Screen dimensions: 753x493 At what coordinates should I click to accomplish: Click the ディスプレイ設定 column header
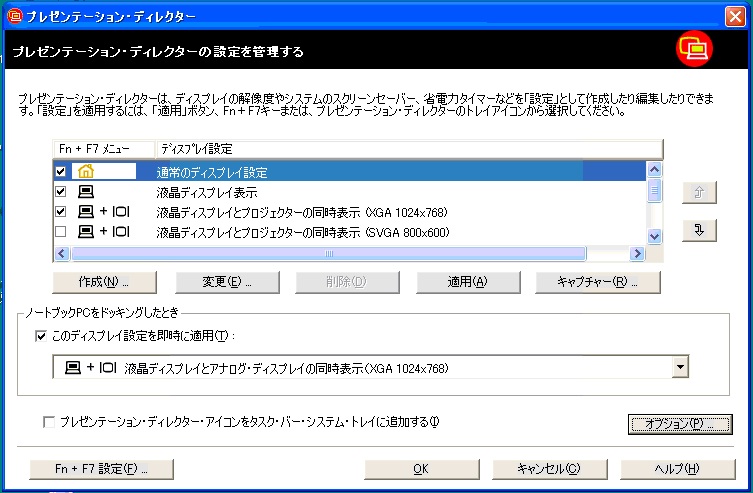coord(408,148)
